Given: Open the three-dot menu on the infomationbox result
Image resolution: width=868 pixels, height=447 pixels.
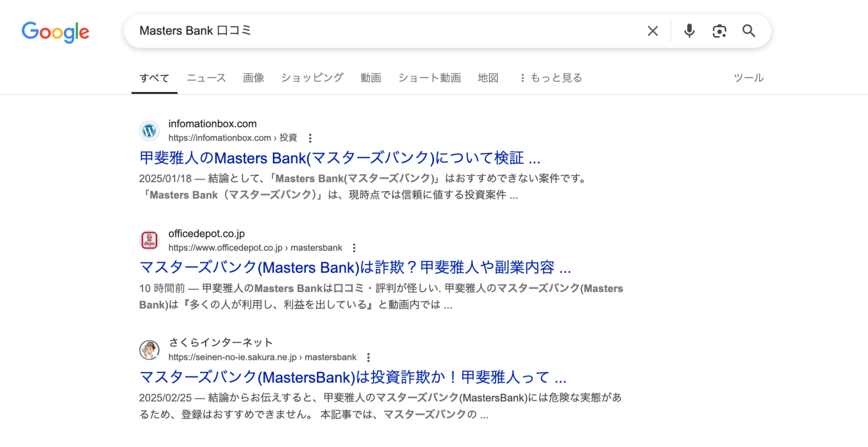Looking at the screenshot, I should tap(310, 137).
